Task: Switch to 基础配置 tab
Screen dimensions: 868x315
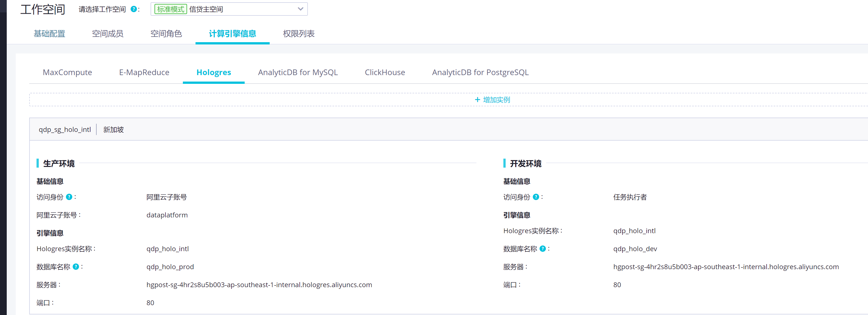Action: [49, 34]
